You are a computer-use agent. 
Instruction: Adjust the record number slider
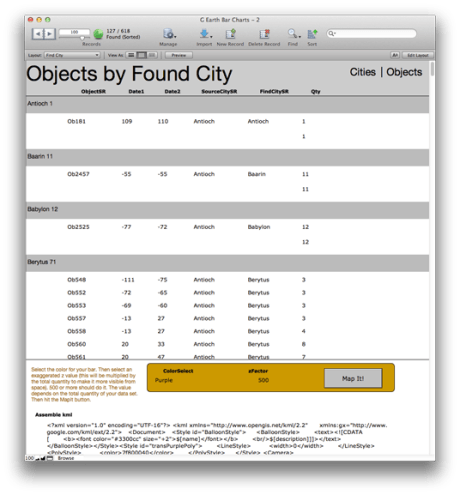(x=74, y=36)
